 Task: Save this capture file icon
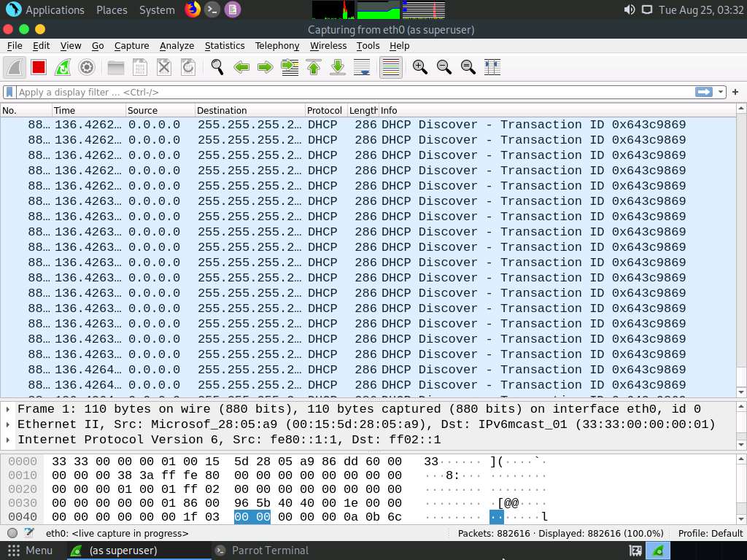(x=139, y=67)
